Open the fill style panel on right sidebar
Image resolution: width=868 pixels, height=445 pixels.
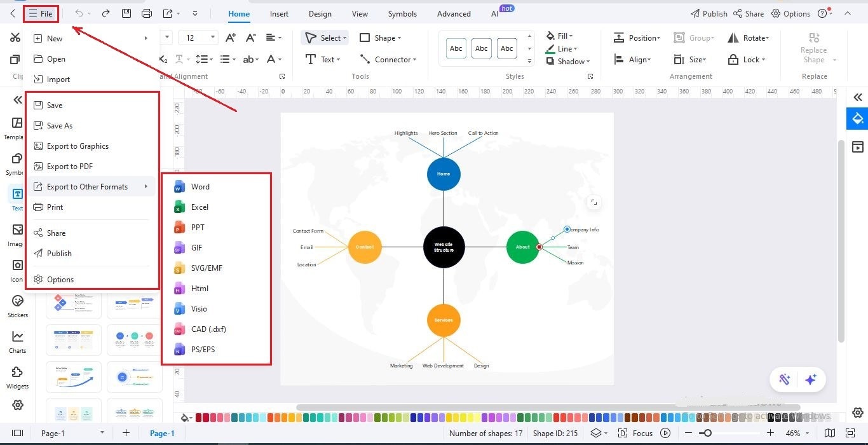(858, 119)
